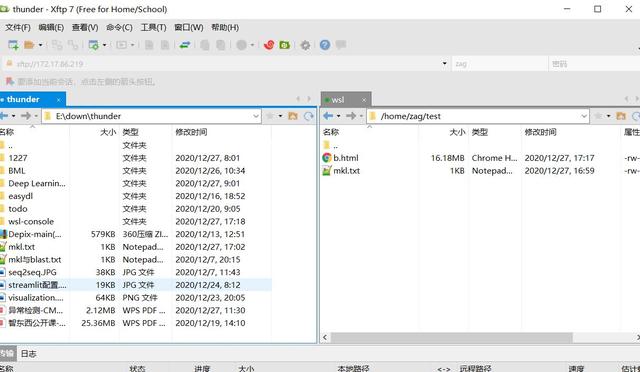Open the 工具(T) menu
The height and width of the screenshot is (372, 640).
(153, 27)
